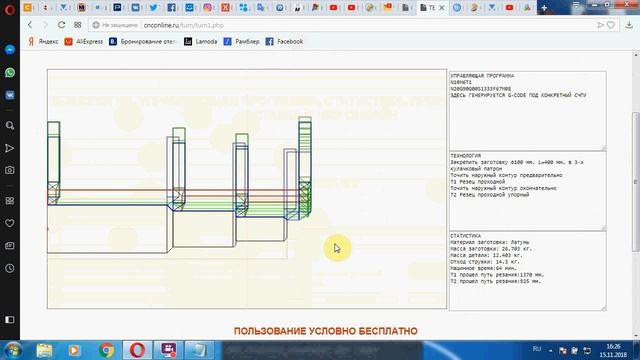The image size is (640, 360).
Task: Open the AliExpress bookmark
Action: click(x=84, y=42)
